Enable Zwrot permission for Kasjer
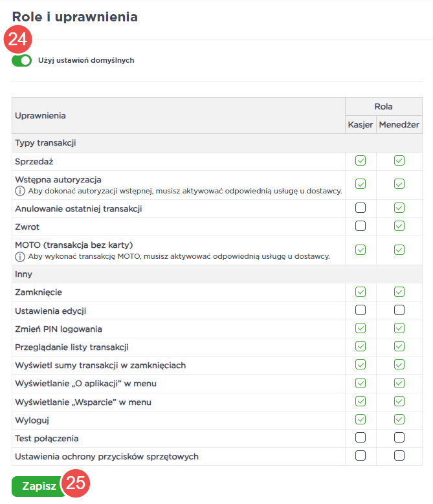This screenshot has width=433, height=504. [361, 226]
